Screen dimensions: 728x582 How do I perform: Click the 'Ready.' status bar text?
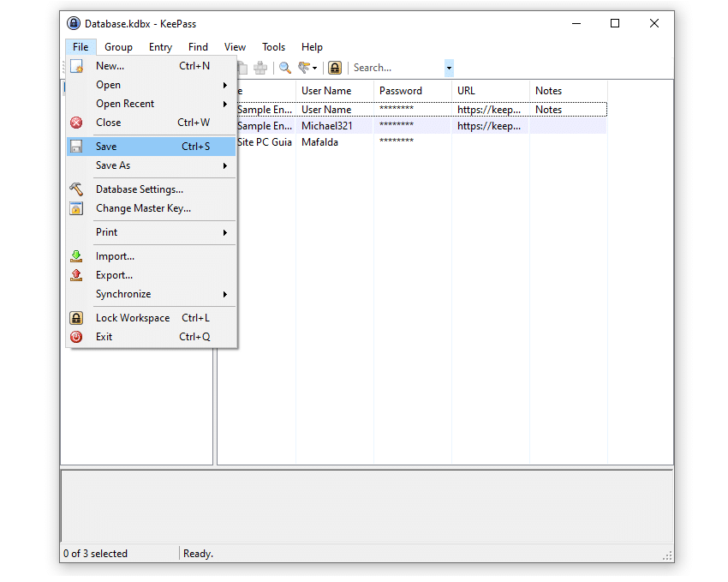pos(198,554)
